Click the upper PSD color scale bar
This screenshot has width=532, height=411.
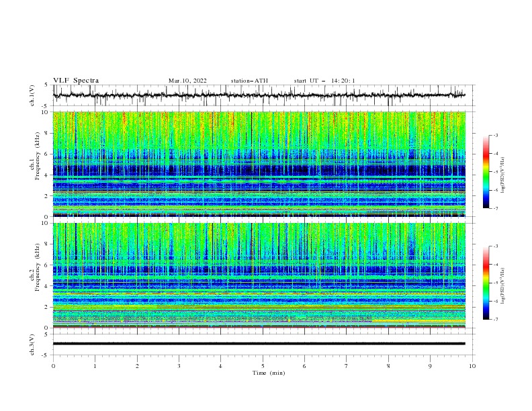click(x=486, y=172)
